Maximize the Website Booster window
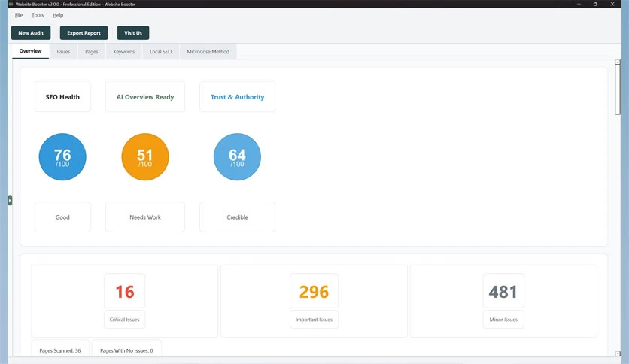The height and width of the screenshot is (364, 629). [x=595, y=4]
